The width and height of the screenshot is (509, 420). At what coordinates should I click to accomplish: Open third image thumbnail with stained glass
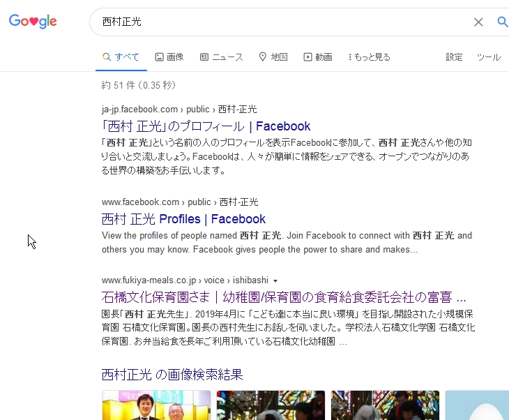[385, 405]
